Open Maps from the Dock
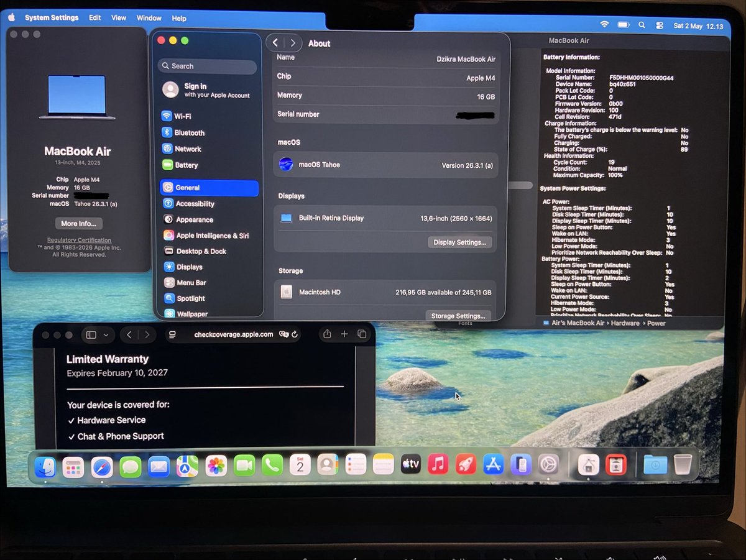 188,466
